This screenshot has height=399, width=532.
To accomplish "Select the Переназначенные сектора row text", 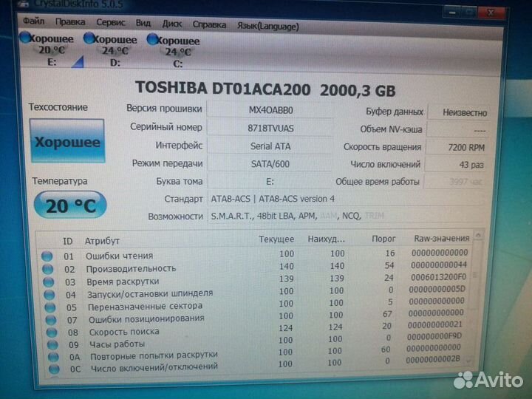I will 146,307.
